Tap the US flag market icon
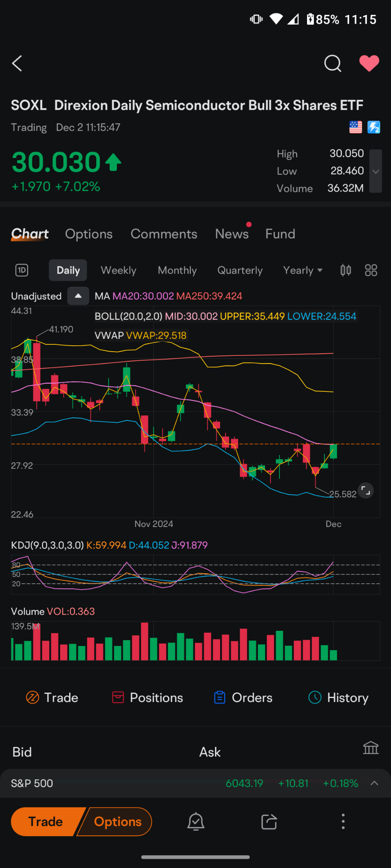Viewport: 391px width, 868px height. click(x=355, y=127)
